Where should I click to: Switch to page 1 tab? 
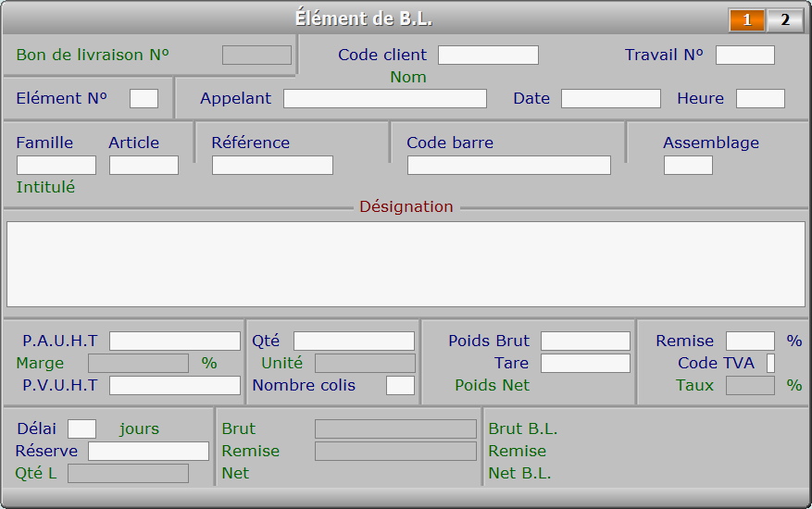(747, 20)
